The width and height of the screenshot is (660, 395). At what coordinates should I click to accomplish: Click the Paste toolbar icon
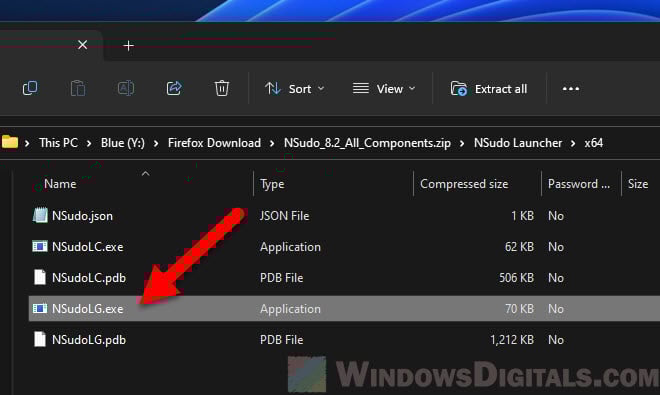78,88
